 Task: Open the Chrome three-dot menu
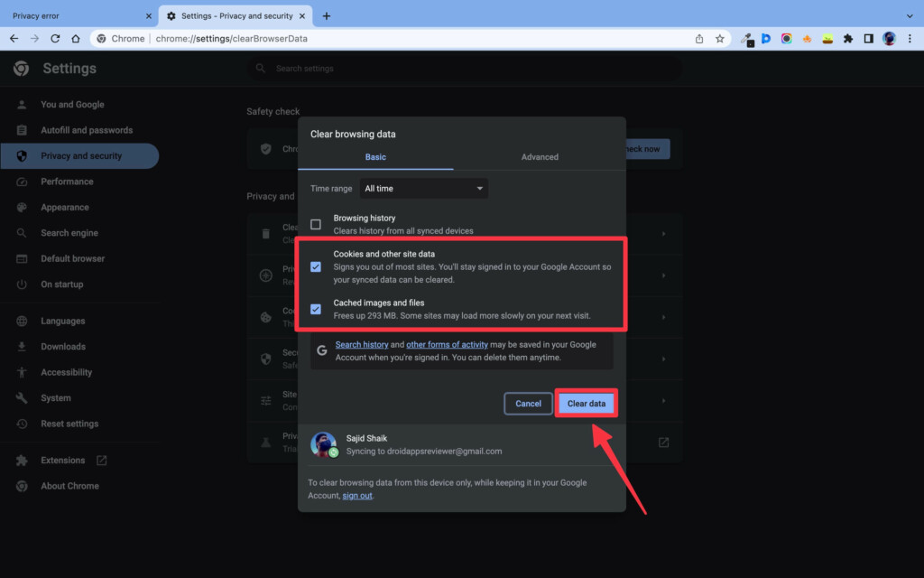(910, 39)
